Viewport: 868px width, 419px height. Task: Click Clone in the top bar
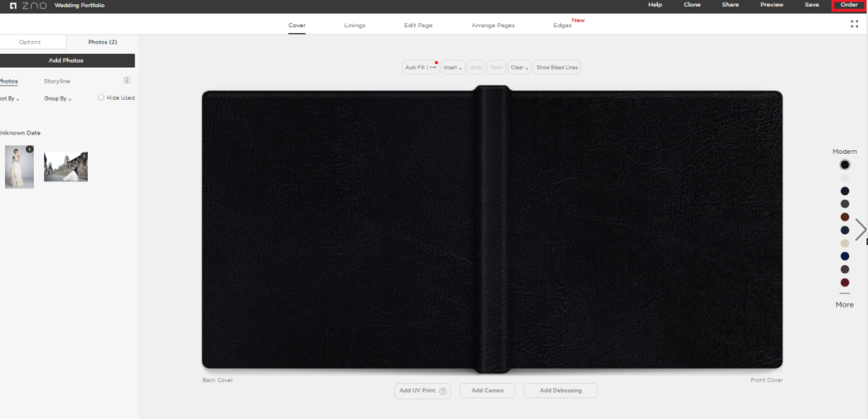click(692, 5)
